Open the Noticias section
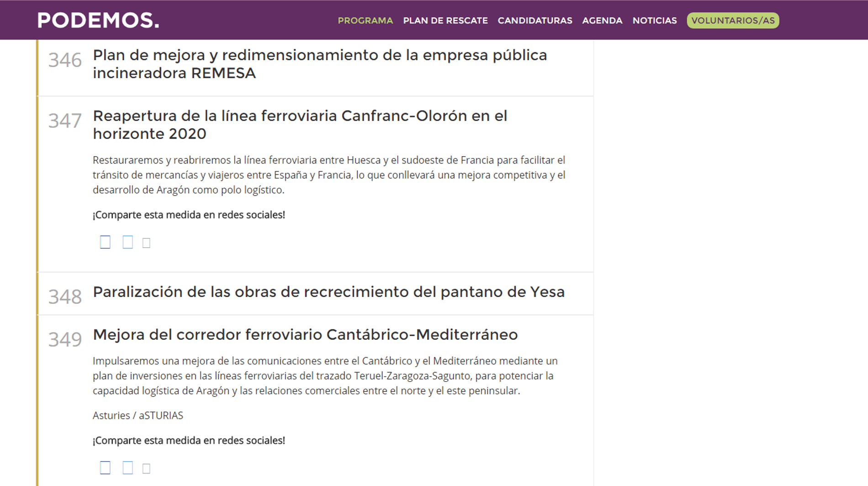Screen dimensions: 868x486 click(654, 21)
